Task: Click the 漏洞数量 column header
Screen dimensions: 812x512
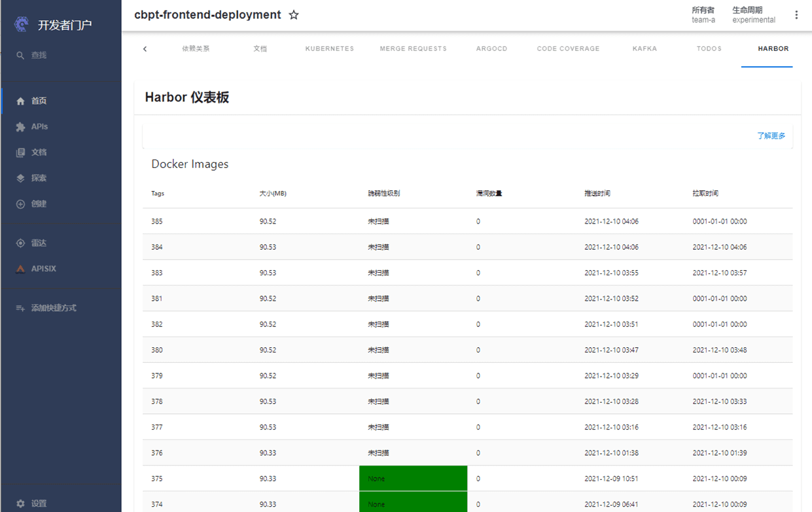Action: click(489, 194)
